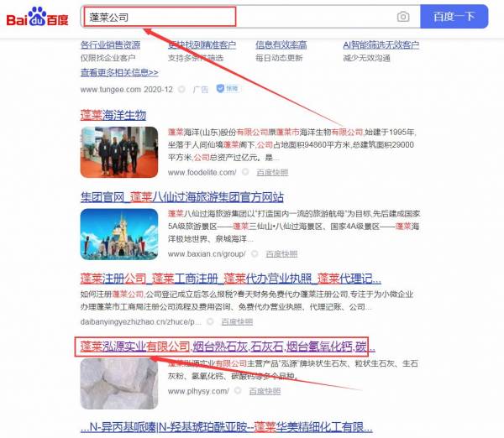The image size is (504, 438).
Task: Open the 各行业销售资源 ad link
Action: click(x=116, y=45)
